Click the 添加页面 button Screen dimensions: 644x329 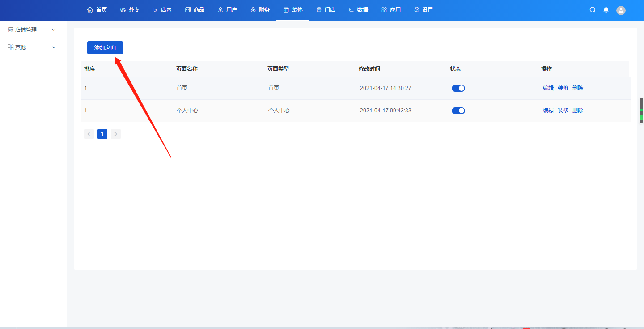pos(105,47)
